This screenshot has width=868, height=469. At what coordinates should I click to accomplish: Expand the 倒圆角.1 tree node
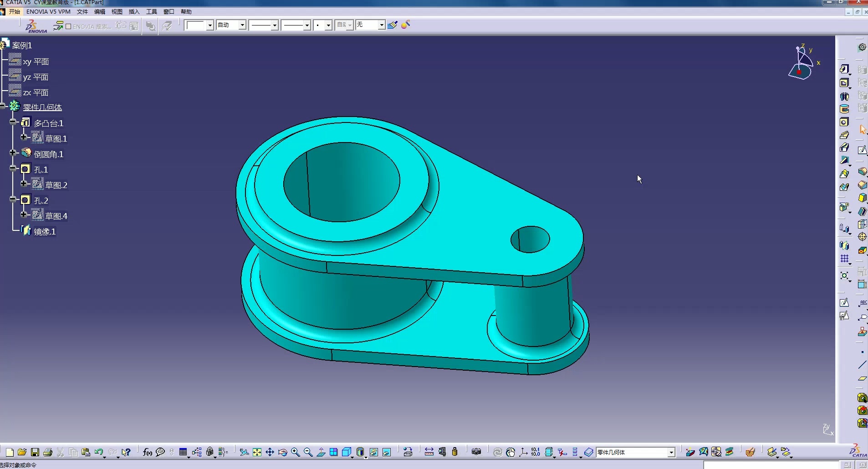tap(13, 153)
